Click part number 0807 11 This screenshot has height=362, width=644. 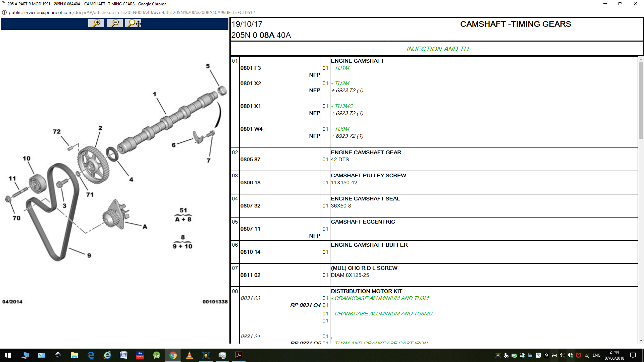coord(250,229)
